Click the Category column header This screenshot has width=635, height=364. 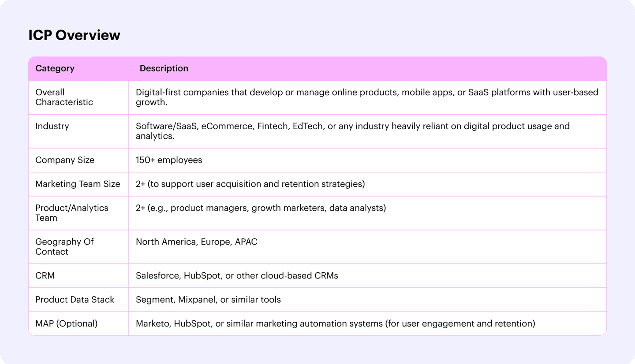pos(55,68)
